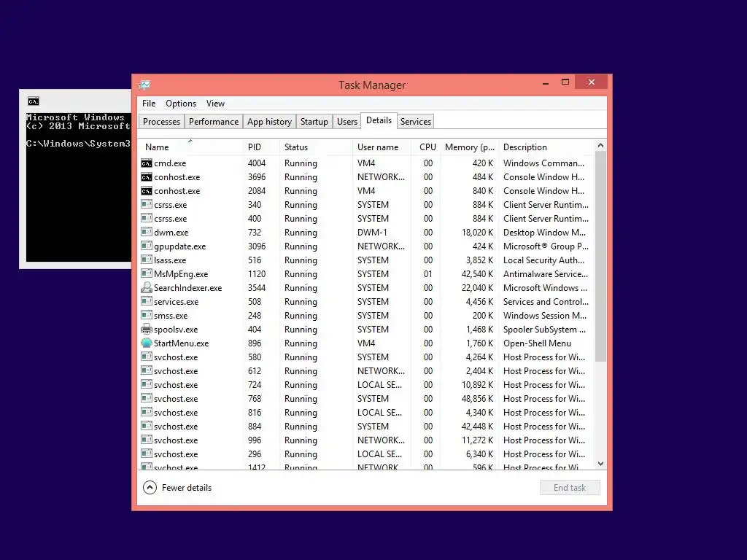Switch to the Processes tab

(161, 122)
